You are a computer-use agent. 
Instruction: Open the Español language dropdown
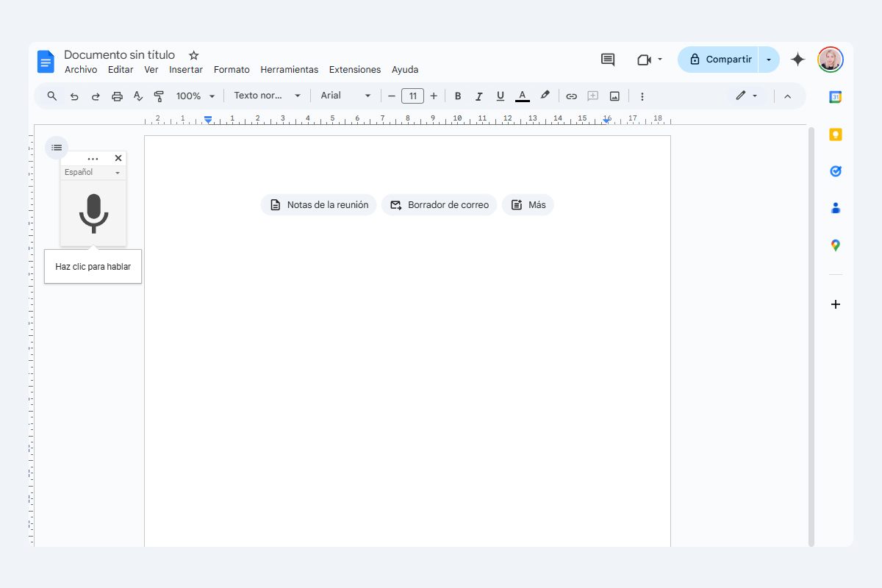93,172
